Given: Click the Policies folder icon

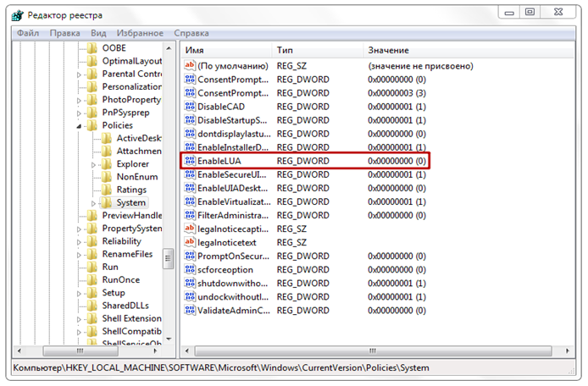Looking at the screenshot, I should click(92, 125).
